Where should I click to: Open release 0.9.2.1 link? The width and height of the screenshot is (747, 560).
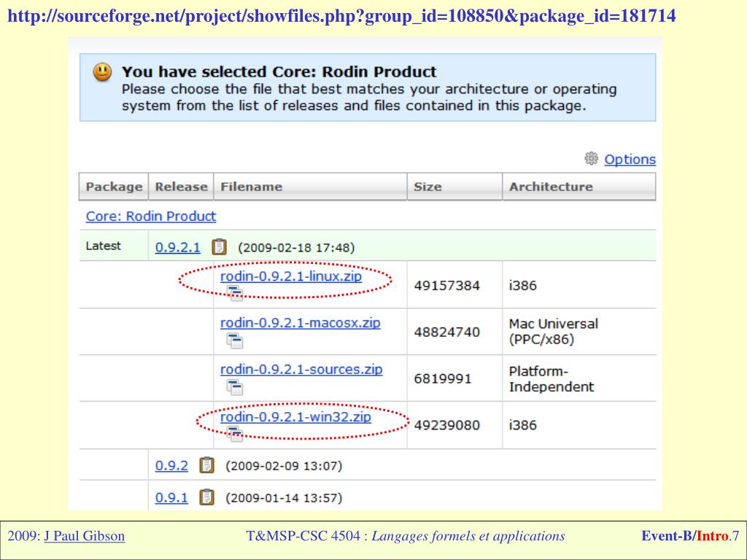pyautogui.click(x=178, y=247)
